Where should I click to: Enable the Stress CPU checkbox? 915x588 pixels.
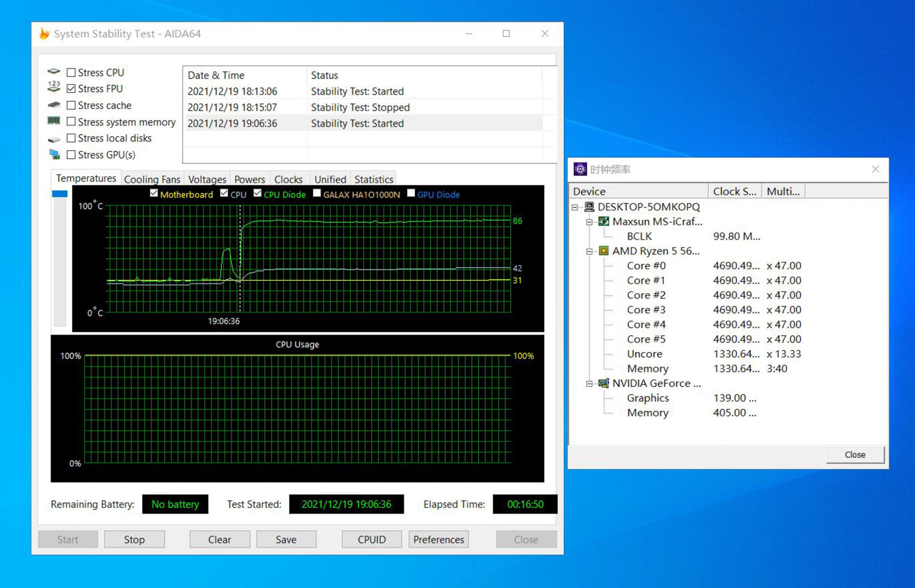[x=71, y=72]
